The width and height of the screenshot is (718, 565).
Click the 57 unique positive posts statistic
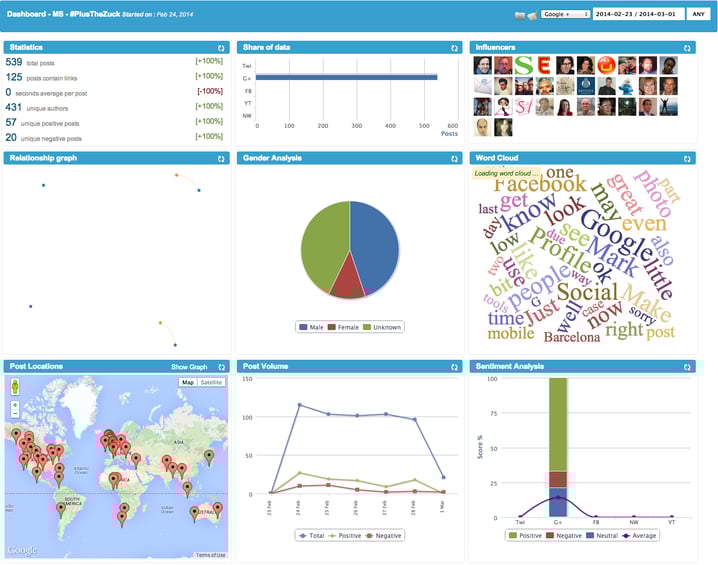[42, 123]
